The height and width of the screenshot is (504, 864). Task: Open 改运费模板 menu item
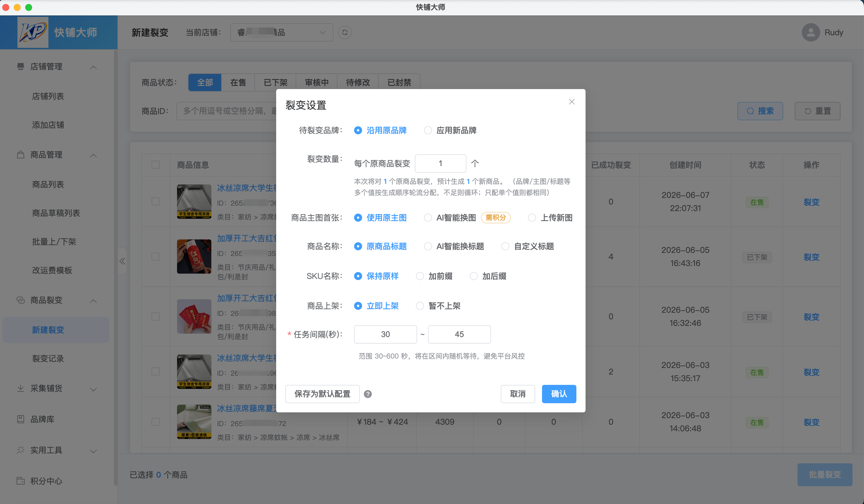point(52,270)
